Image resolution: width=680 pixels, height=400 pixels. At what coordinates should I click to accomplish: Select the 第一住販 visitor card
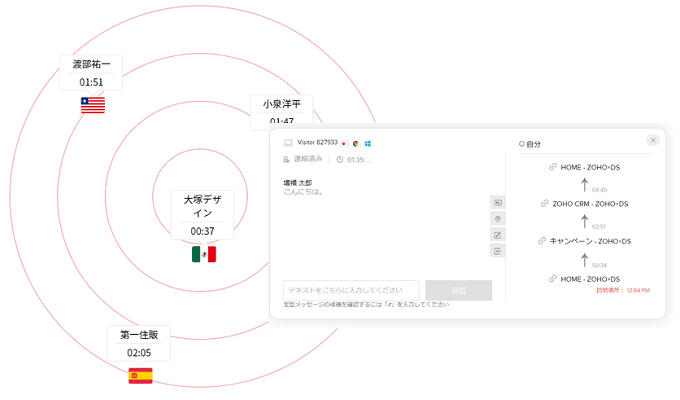(139, 343)
